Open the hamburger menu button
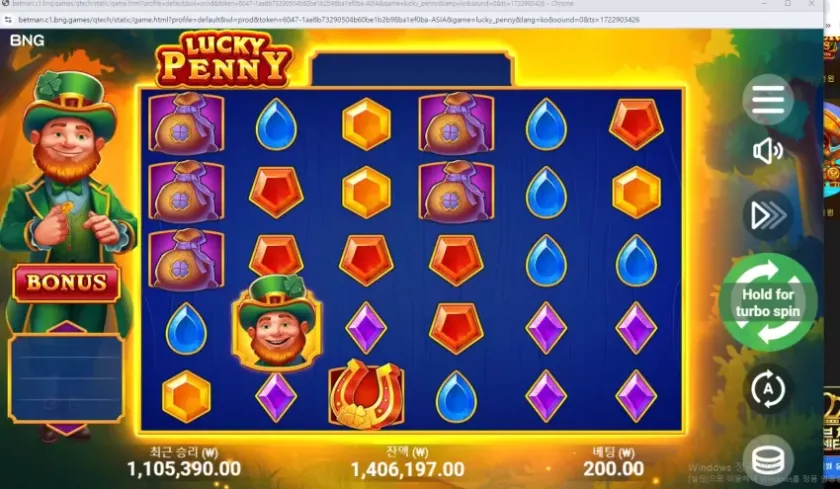Screen dimensions: 840x489 point(768,100)
